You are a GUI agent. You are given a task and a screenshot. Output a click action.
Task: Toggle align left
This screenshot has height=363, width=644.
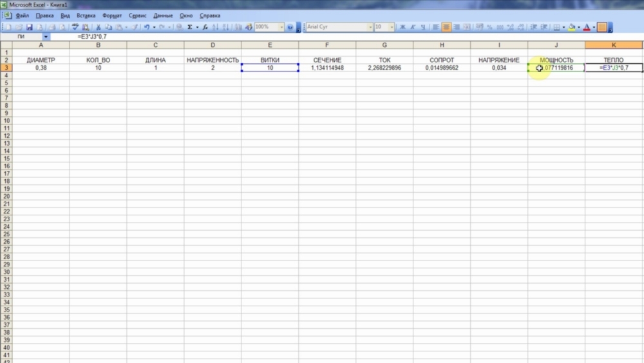(x=435, y=26)
